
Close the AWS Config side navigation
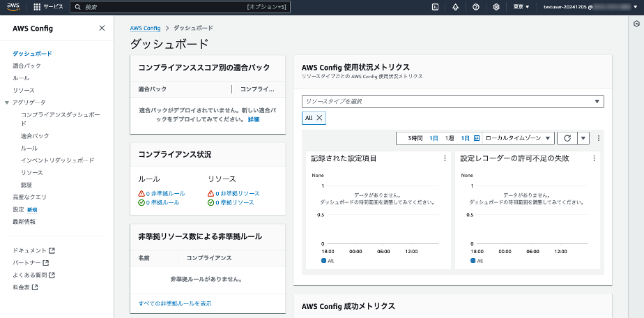(102, 28)
